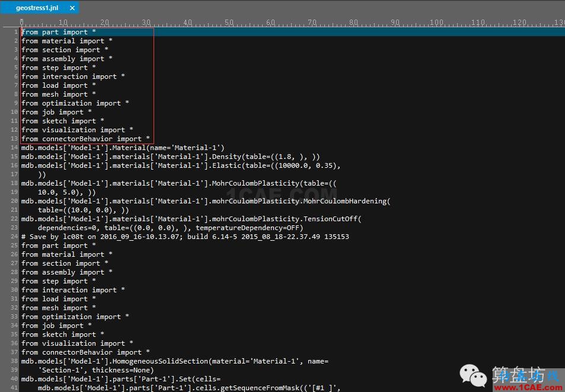Click 'from interaction import *' on line 6
The height and width of the screenshot is (392, 565).
coord(73,77)
